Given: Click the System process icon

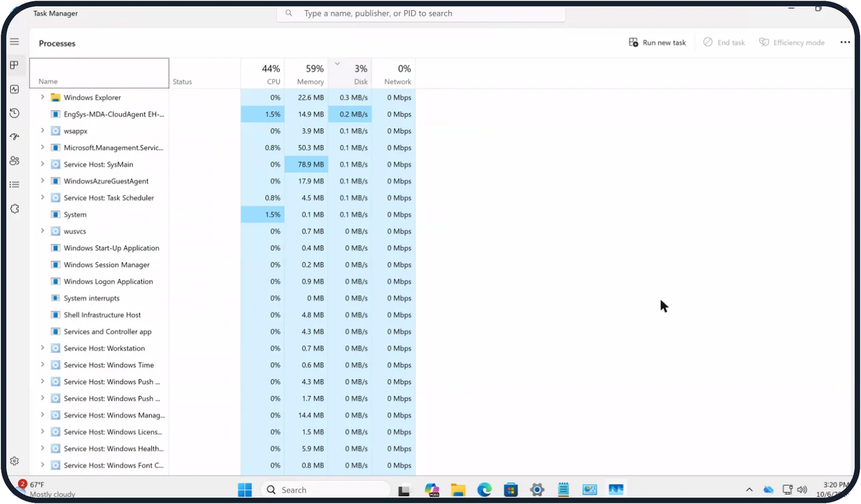Looking at the screenshot, I should (x=55, y=214).
